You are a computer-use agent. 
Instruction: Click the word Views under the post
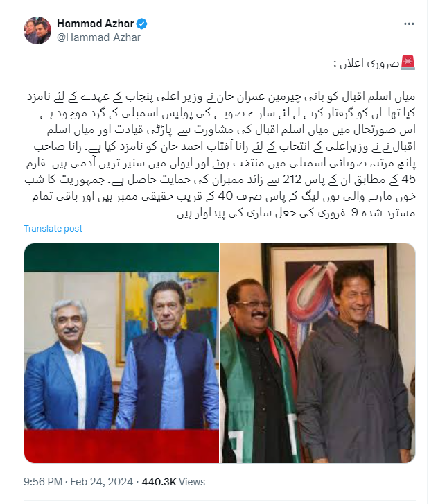192,482
